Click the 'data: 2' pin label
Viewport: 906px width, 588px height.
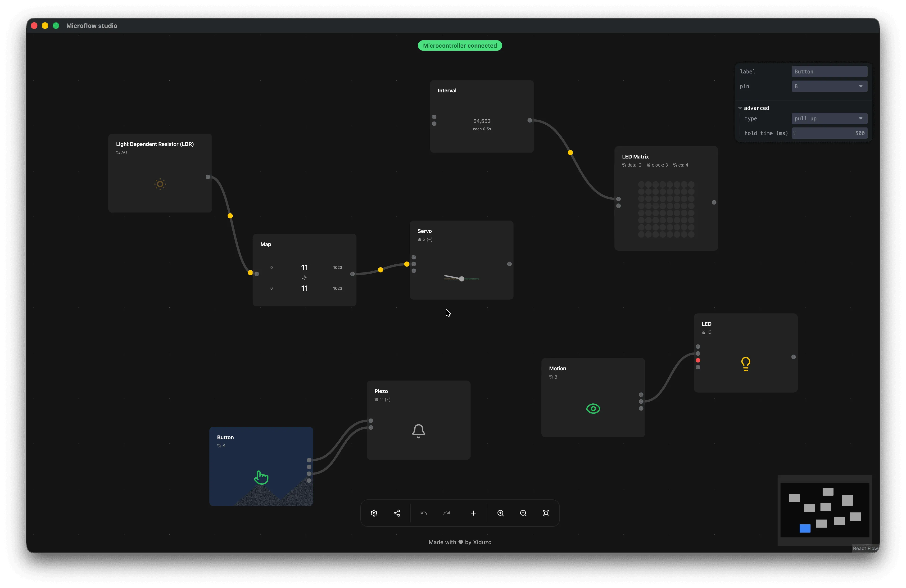[632, 165]
